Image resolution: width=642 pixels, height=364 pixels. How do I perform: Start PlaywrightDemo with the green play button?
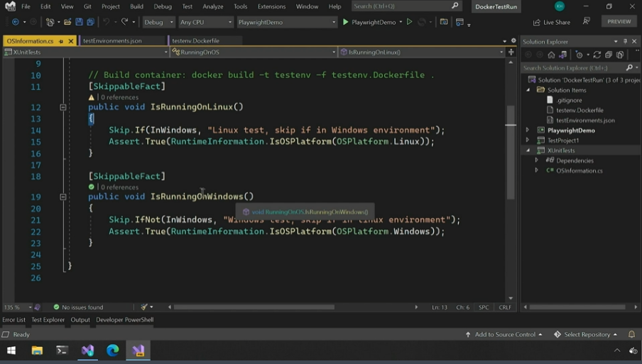tap(346, 22)
